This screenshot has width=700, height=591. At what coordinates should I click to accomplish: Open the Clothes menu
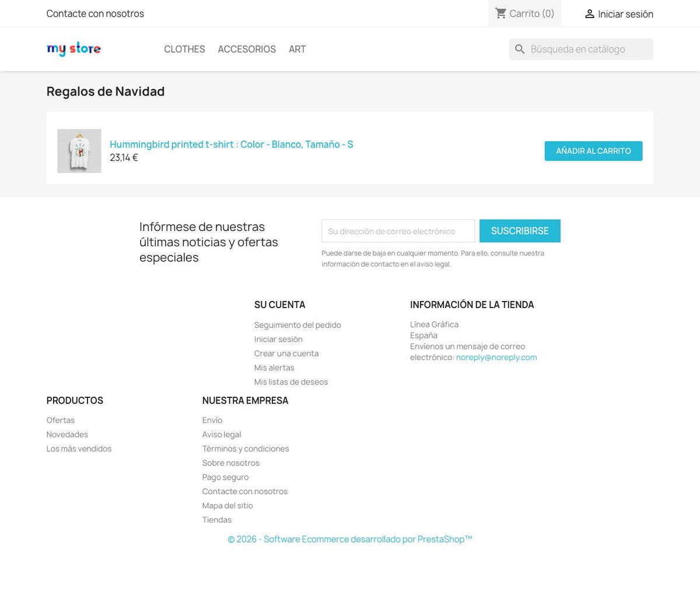pyautogui.click(x=184, y=50)
